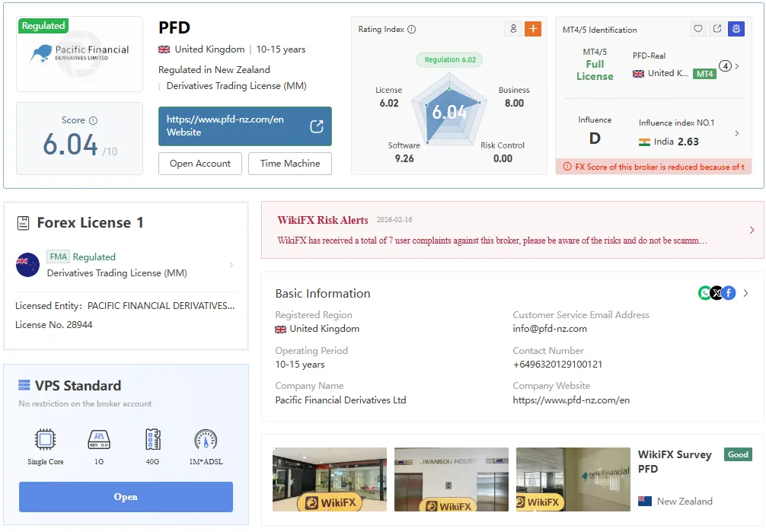Image resolution: width=766 pixels, height=532 pixels.
Task: Click the green Regulated label
Action: (43, 25)
